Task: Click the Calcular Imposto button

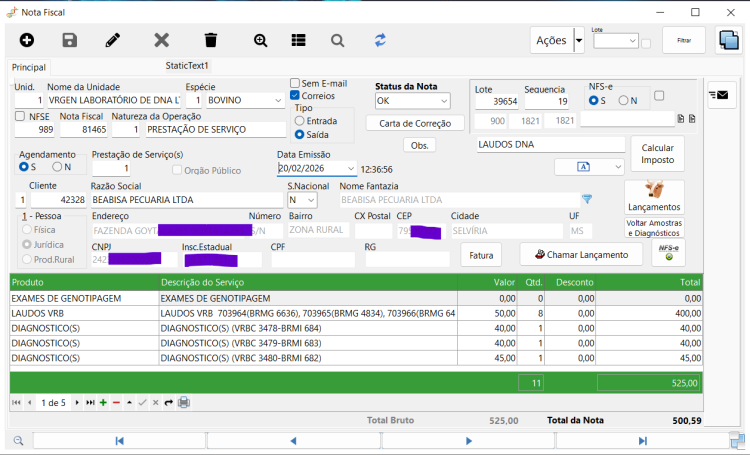Action: click(658, 154)
